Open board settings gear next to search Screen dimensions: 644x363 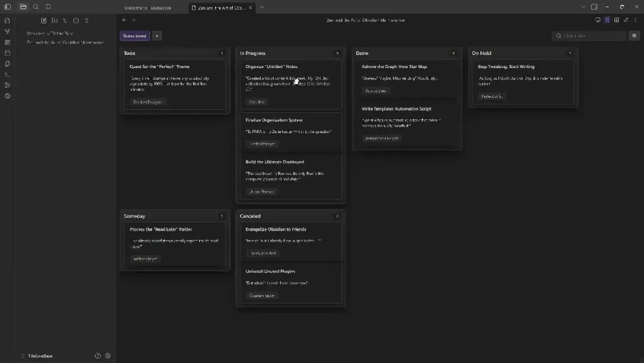tap(634, 36)
